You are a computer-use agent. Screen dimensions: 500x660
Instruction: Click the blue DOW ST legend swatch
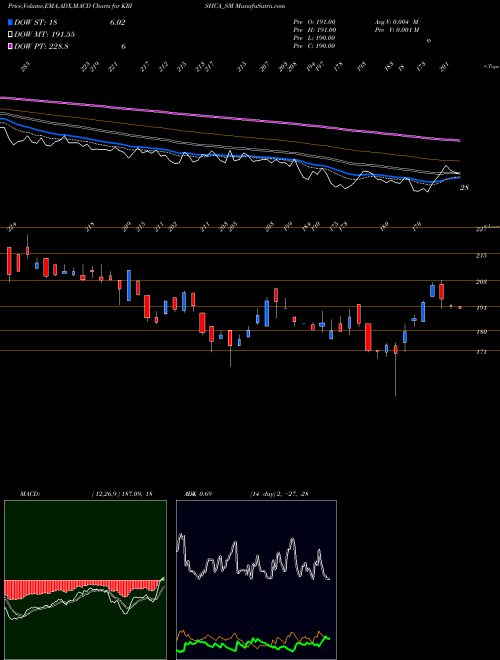[10, 22]
